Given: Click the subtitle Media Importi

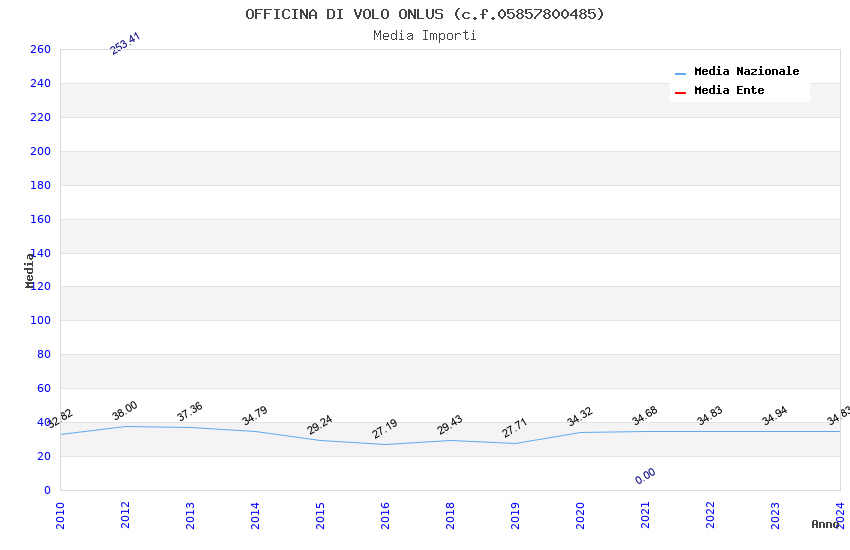Looking at the screenshot, I should coord(424,36).
